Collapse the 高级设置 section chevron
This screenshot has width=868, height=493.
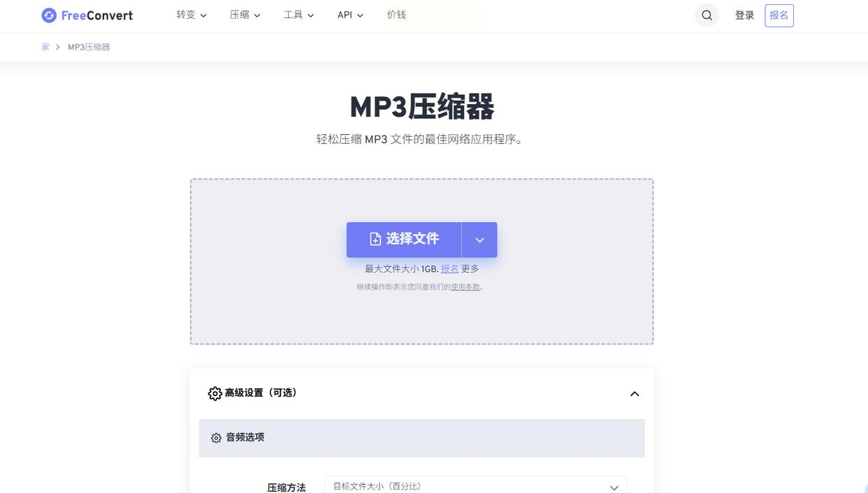click(635, 394)
